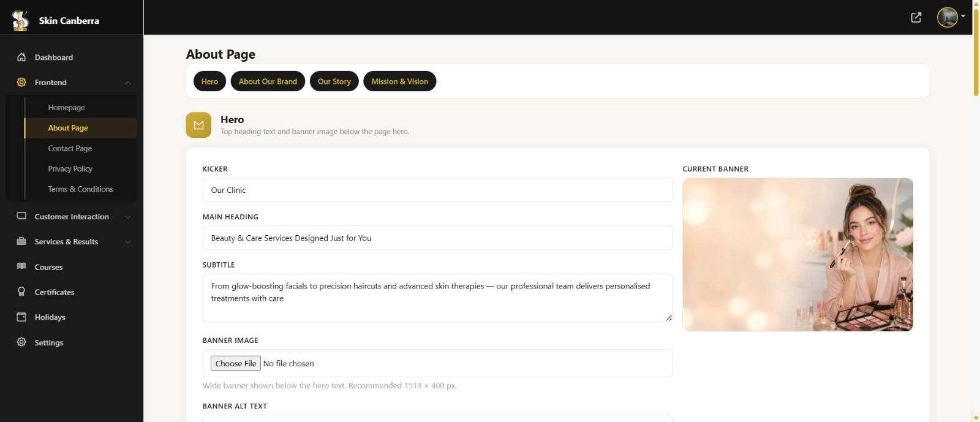Expand the Customer Interaction chevron
The height and width of the screenshot is (422, 980).
128,217
